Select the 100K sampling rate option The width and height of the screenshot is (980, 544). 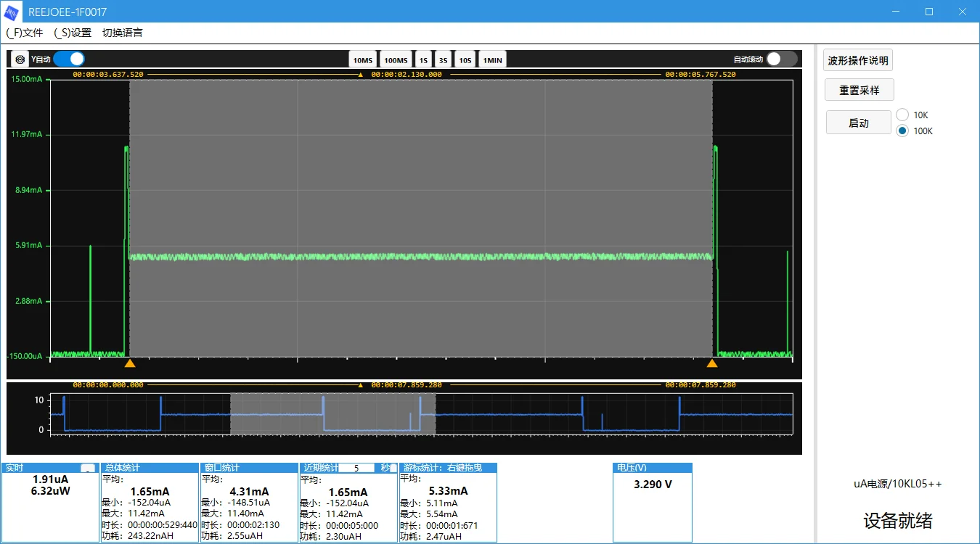tap(902, 131)
